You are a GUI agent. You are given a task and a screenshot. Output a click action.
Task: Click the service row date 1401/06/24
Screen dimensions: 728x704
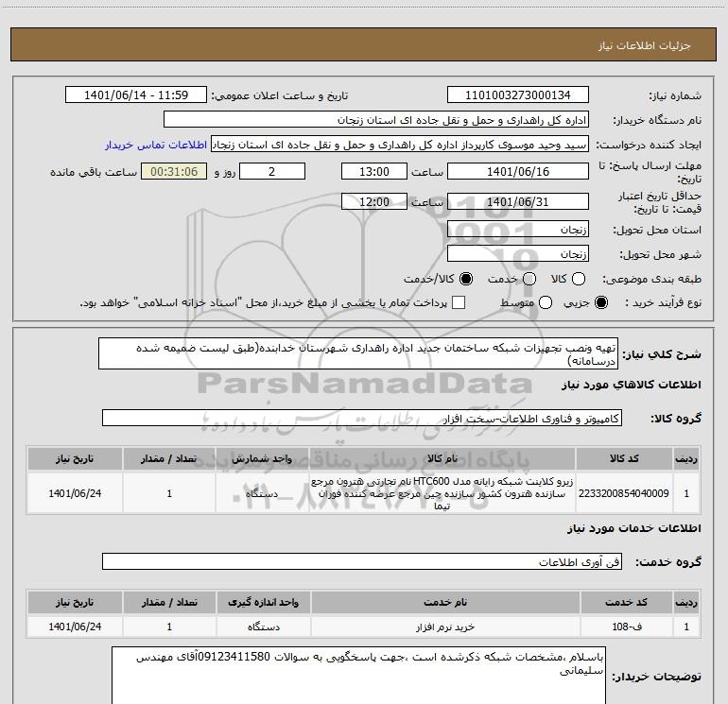[75, 627]
